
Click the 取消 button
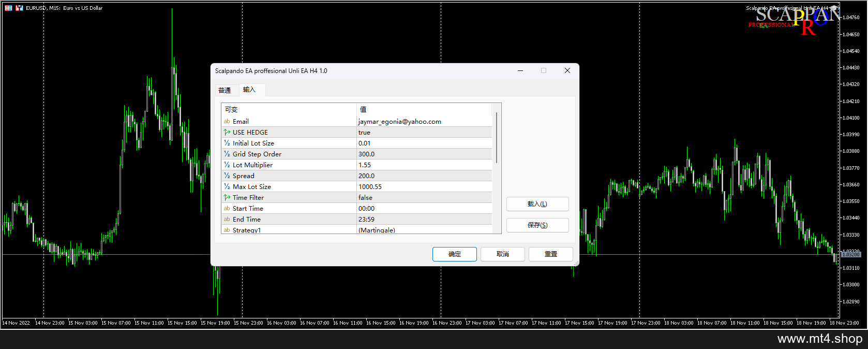click(503, 254)
